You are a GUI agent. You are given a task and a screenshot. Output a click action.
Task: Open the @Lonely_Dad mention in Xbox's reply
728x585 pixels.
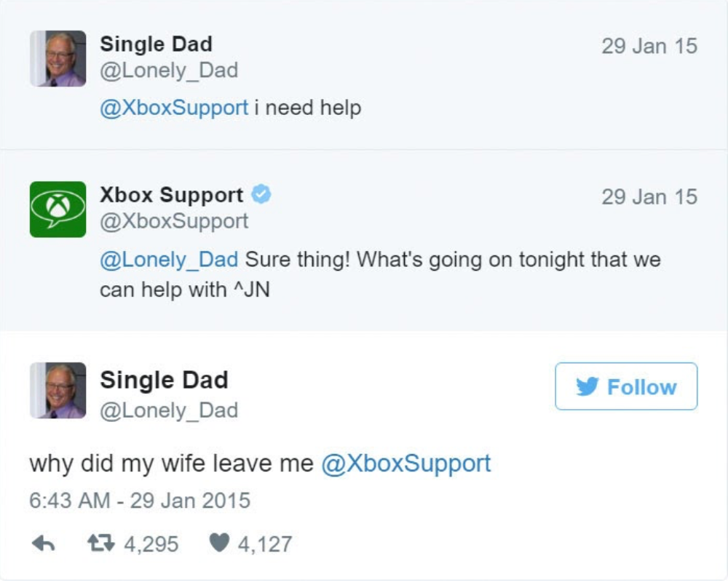[169, 260]
